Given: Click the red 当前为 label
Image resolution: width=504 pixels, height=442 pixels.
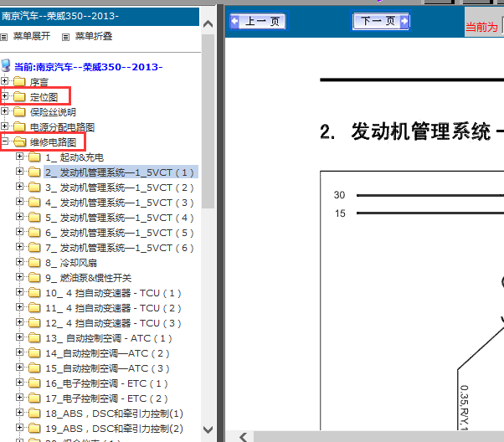Looking at the screenshot, I should (x=481, y=27).
